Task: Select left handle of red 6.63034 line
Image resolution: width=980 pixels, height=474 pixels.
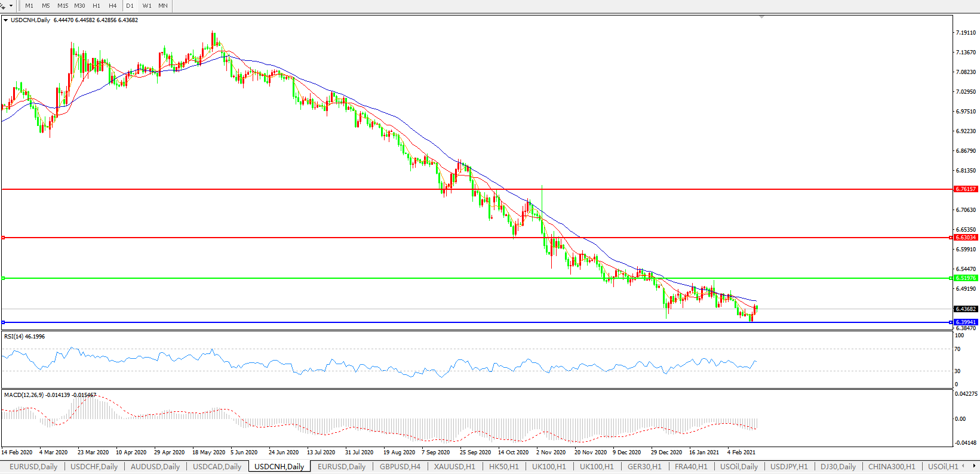Action: [x=4, y=238]
